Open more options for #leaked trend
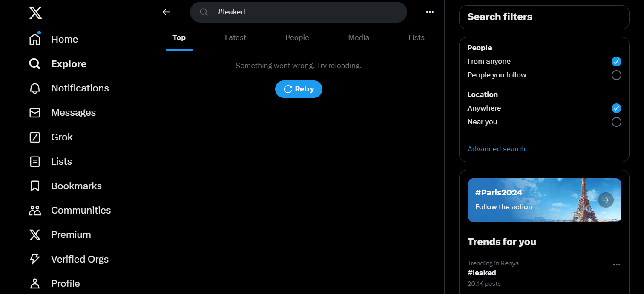 coord(616,264)
